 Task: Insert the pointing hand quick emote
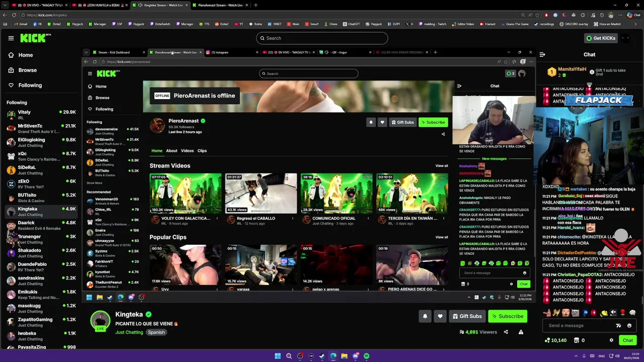pyautogui.click(x=547, y=313)
